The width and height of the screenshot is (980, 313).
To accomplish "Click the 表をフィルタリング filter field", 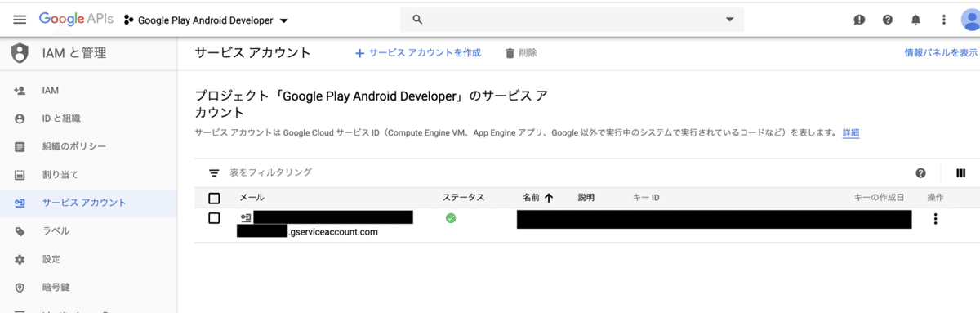I will [x=271, y=172].
